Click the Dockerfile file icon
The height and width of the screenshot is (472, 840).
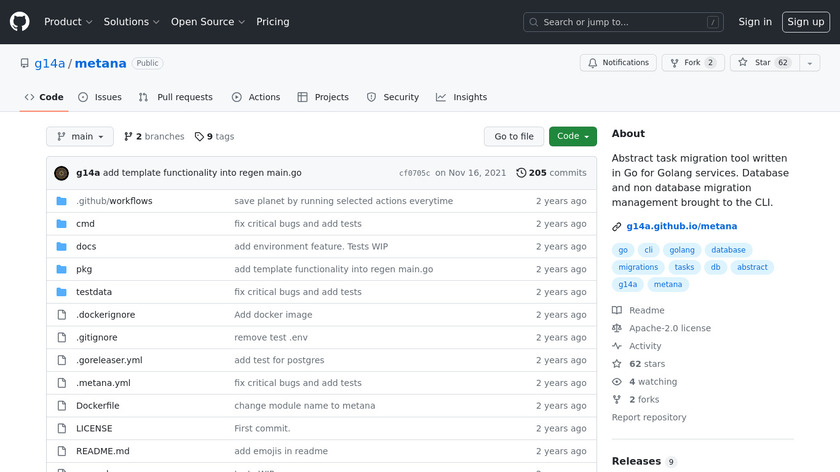(61, 406)
